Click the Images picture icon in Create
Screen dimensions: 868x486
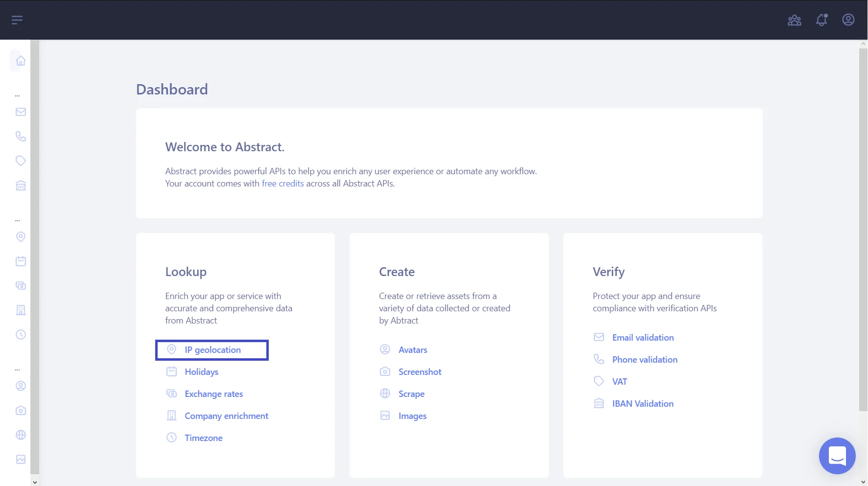(x=385, y=416)
